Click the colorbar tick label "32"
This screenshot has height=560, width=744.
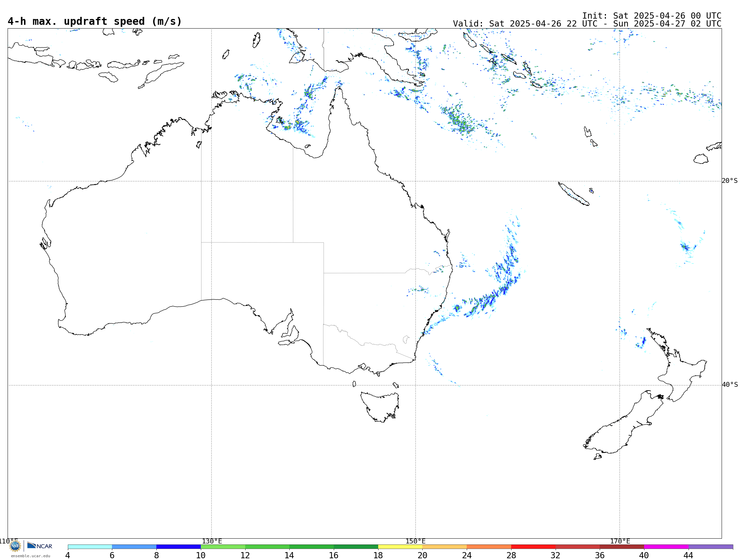click(556, 556)
